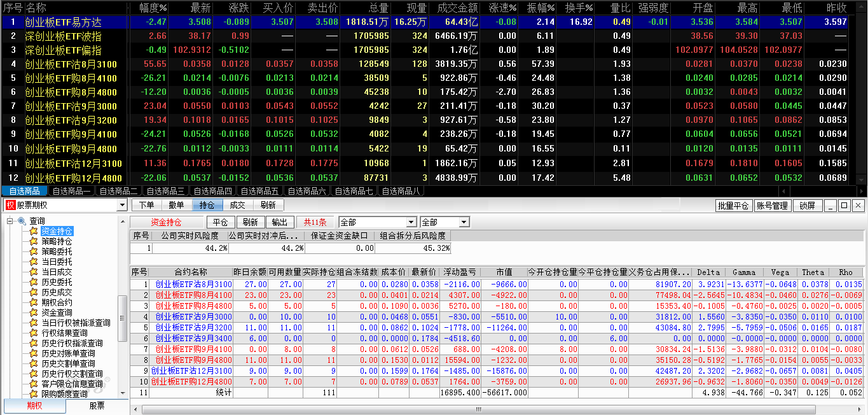Viewport: 868px width, 415px height.
Task: Switch to the 持仓 tab
Action: 207,205
